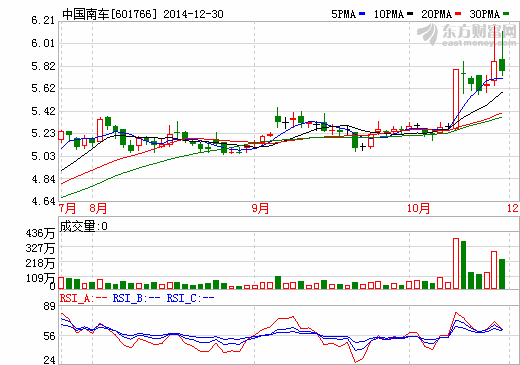Click the blue 5PMA color swatch
The width and height of the screenshot is (520, 365).
(x=362, y=14)
